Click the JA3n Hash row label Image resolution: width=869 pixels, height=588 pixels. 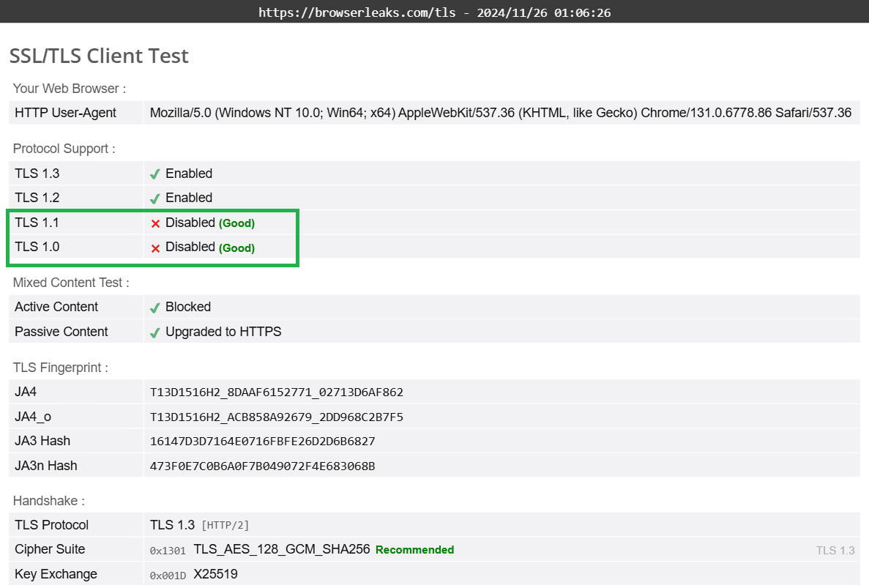point(46,466)
